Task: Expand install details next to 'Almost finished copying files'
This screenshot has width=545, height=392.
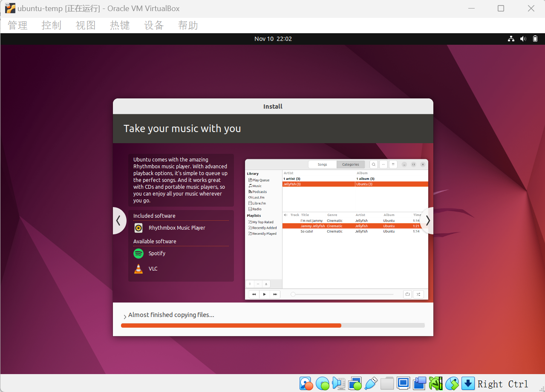Action: pos(125,316)
